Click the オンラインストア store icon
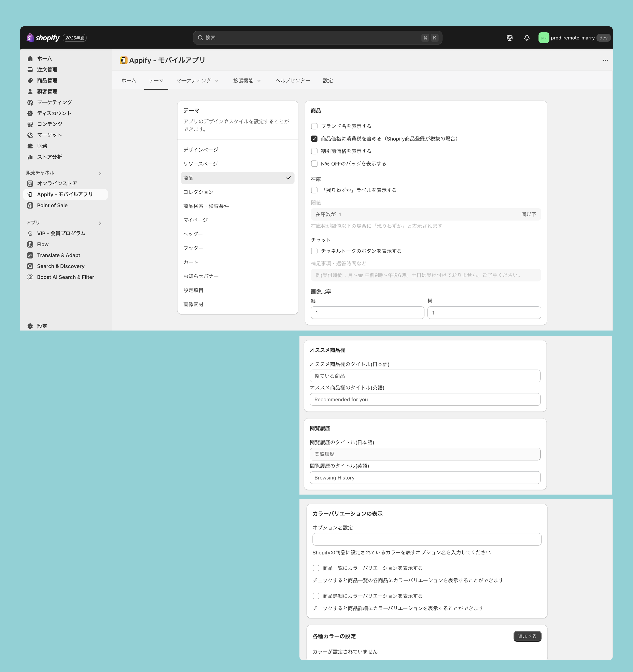633x672 pixels. click(x=30, y=184)
